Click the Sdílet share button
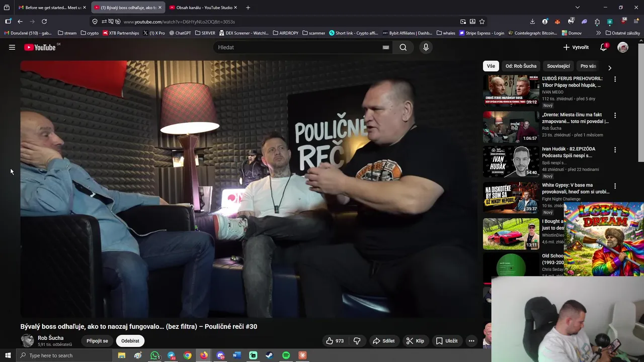644x362 pixels. coord(383,341)
